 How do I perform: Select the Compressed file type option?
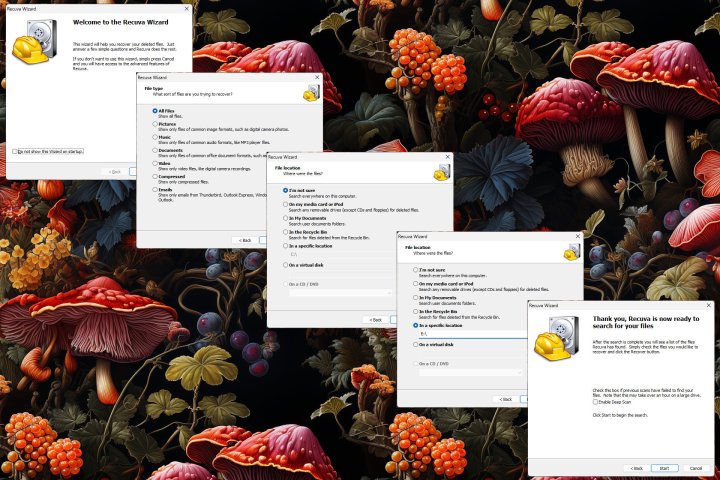pos(155,176)
